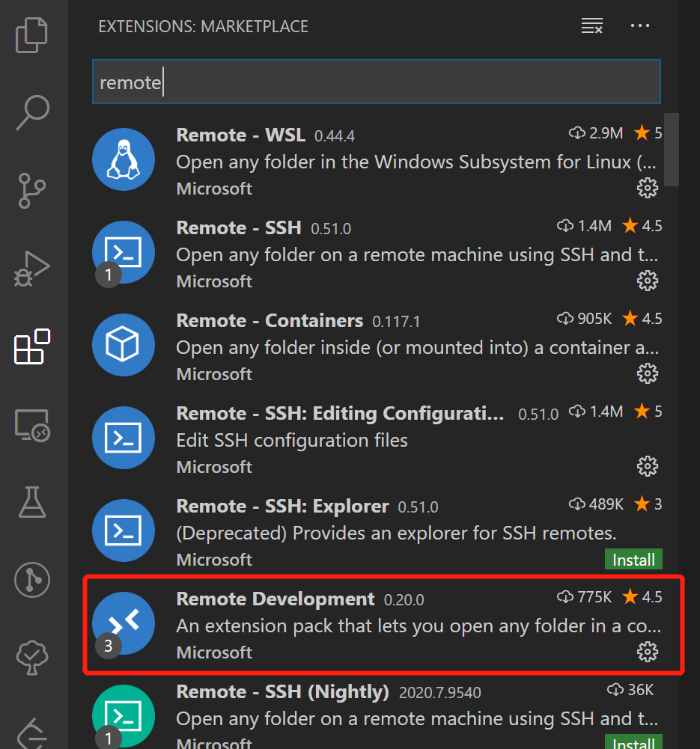The width and height of the screenshot is (700, 749).
Task: Install Remote - SSH (Nightly) extension
Action: 633,742
